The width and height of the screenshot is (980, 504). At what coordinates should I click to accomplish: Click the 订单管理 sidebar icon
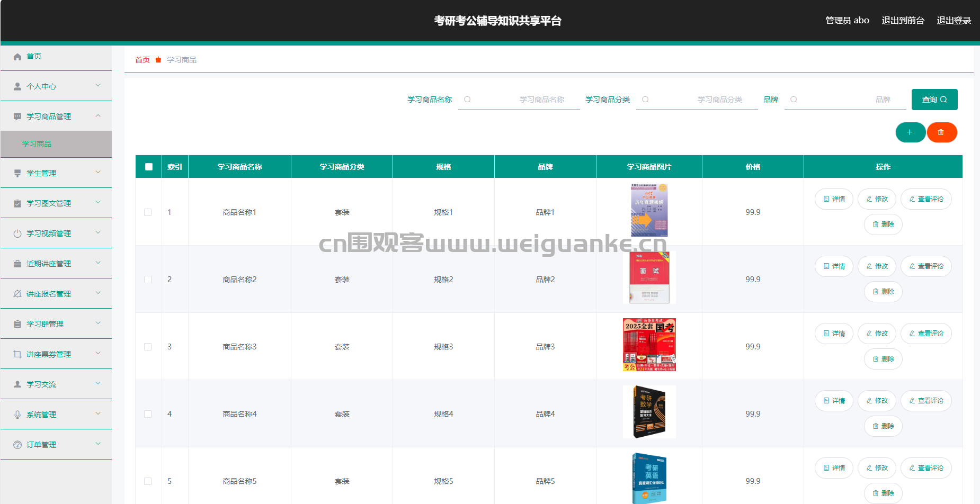[17, 445]
